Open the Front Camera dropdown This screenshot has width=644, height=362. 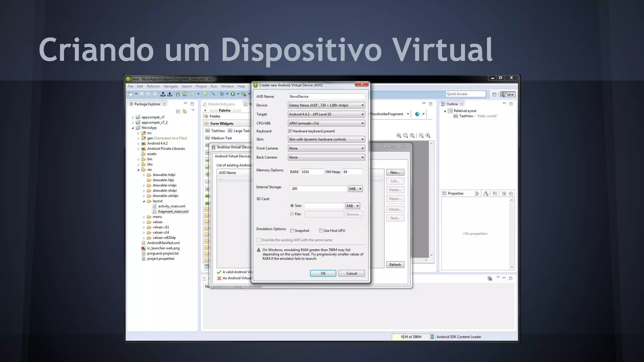[326, 148]
